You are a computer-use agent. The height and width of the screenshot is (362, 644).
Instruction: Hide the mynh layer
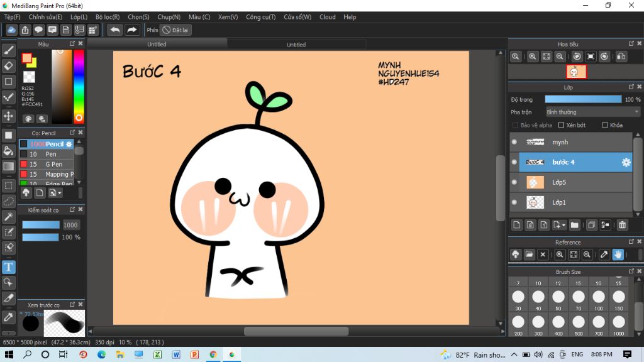coord(514,142)
